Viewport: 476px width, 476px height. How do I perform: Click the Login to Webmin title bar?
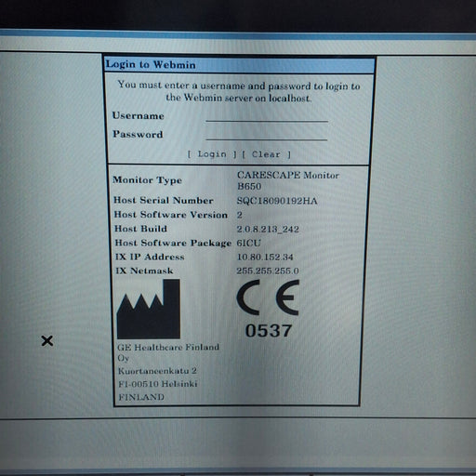[239, 65]
